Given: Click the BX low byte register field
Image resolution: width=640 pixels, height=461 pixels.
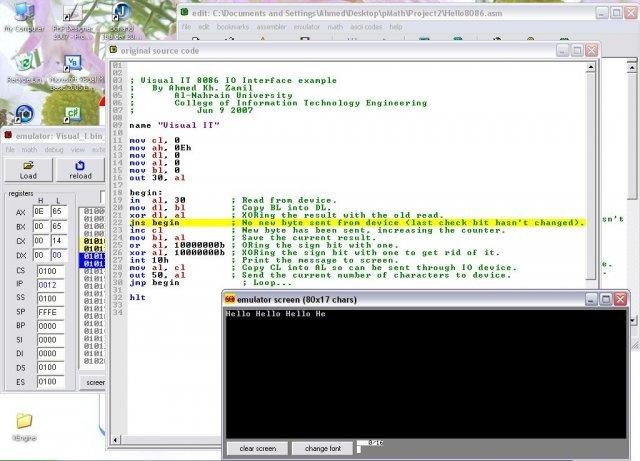Looking at the screenshot, I should pos(59,226).
